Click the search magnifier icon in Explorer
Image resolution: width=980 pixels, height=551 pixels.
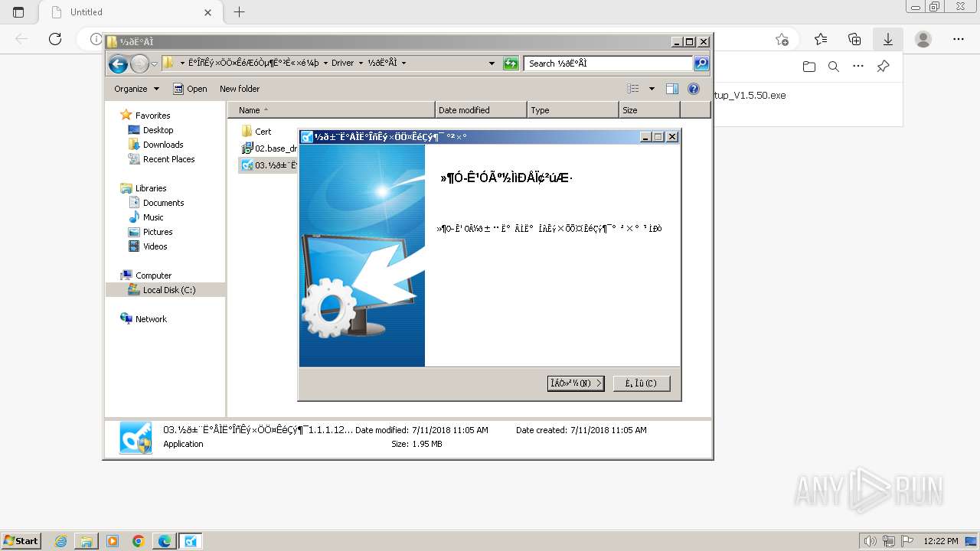click(x=701, y=64)
